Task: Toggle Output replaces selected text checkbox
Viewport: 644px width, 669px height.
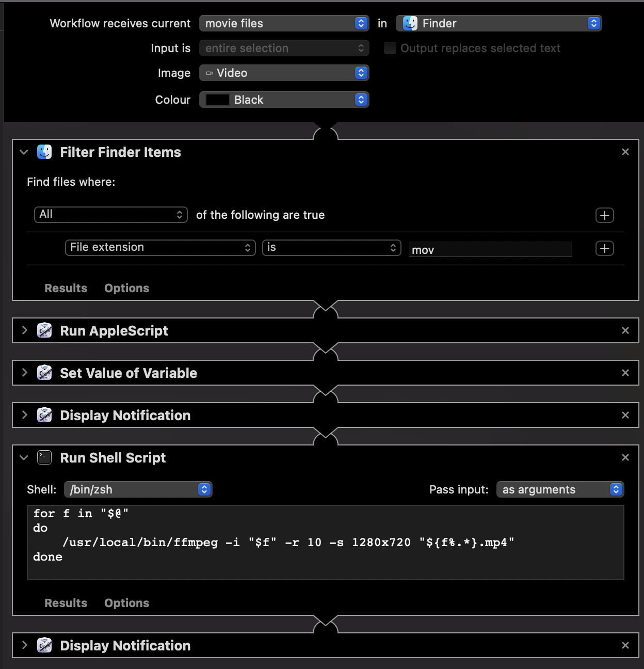Action: [x=390, y=48]
